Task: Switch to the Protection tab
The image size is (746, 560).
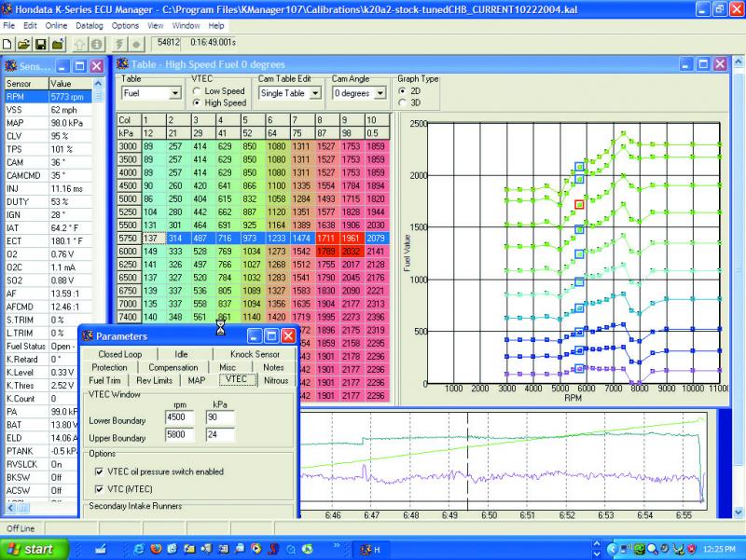Action: pos(109,367)
